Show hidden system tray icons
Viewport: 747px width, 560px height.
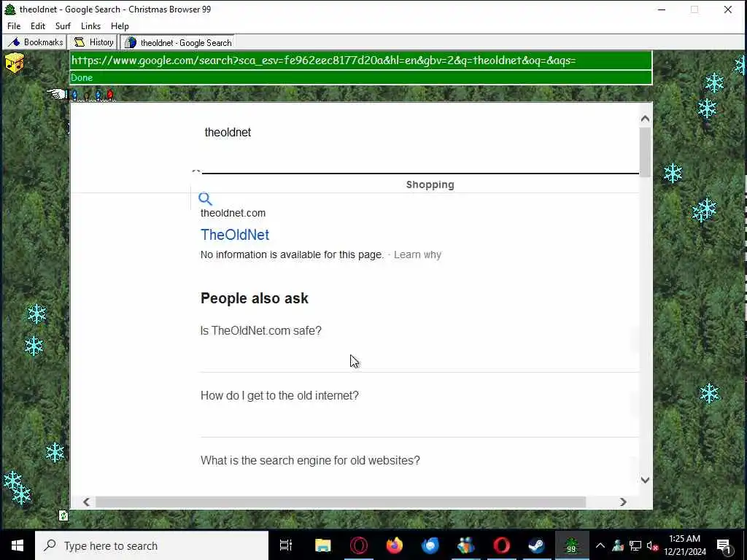[x=600, y=545]
